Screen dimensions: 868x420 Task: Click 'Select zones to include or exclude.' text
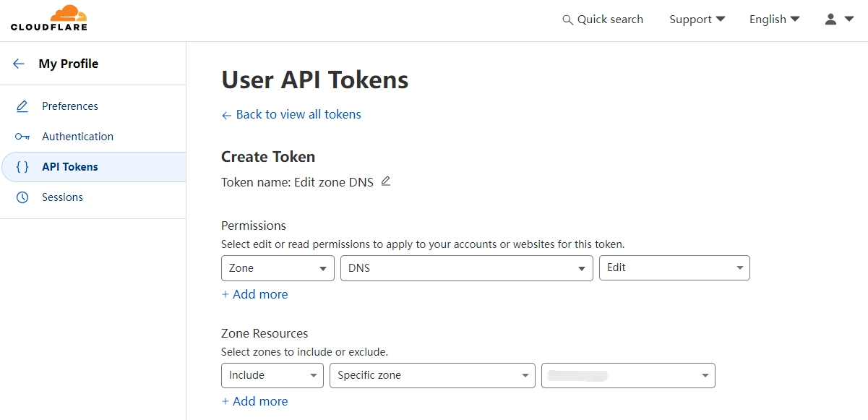tap(304, 352)
